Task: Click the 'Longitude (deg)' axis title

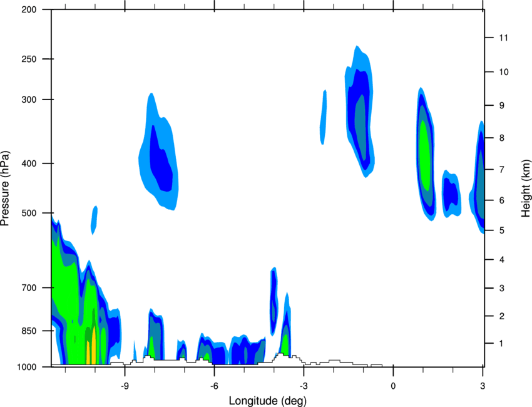Action: click(268, 401)
